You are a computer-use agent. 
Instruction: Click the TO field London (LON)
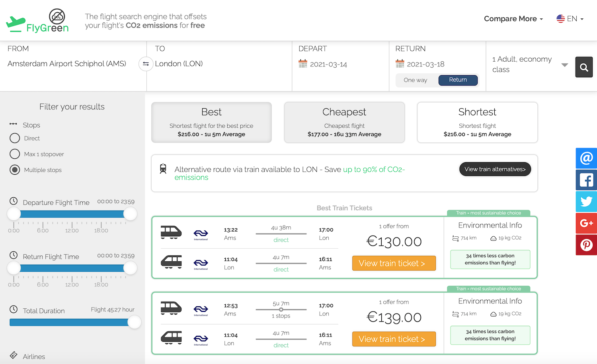179,64
